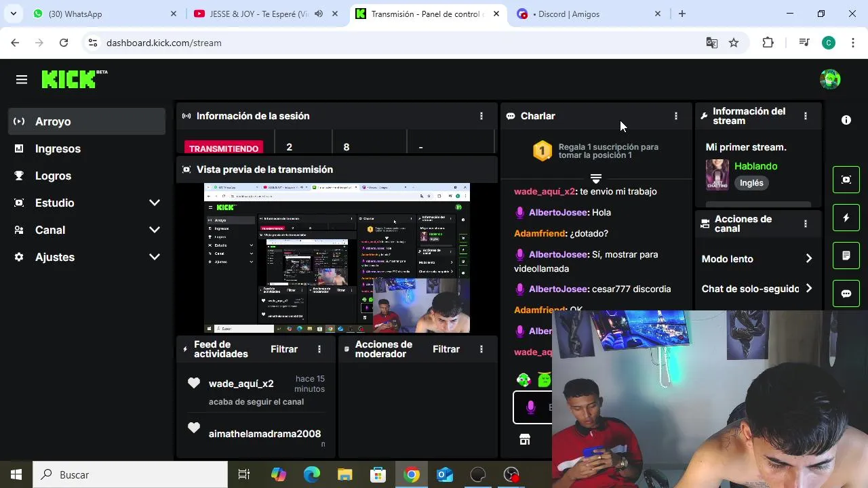
Task: Open Modo lento settings arrow
Action: click(808, 259)
